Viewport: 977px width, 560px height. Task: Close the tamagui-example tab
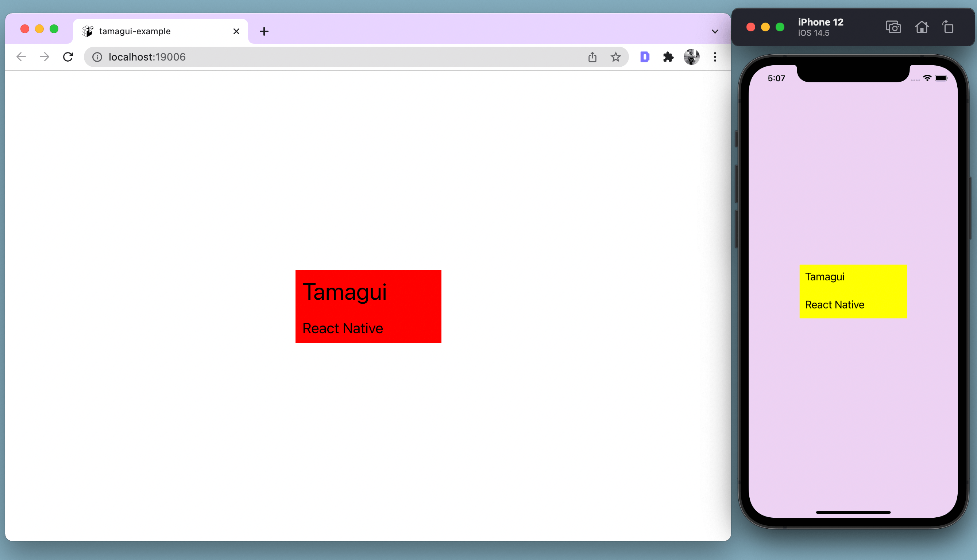[x=236, y=31]
